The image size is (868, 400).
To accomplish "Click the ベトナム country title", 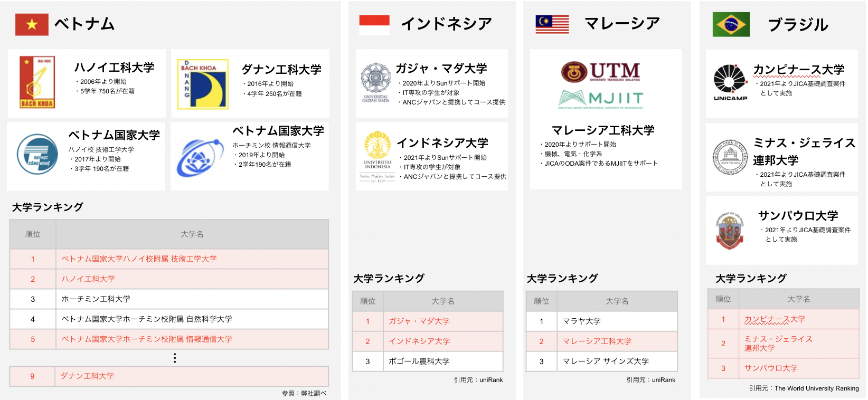I will click(x=84, y=24).
